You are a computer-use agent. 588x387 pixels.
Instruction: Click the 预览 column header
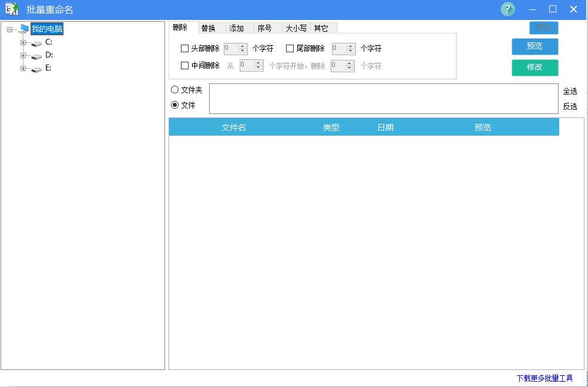pyautogui.click(x=483, y=127)
